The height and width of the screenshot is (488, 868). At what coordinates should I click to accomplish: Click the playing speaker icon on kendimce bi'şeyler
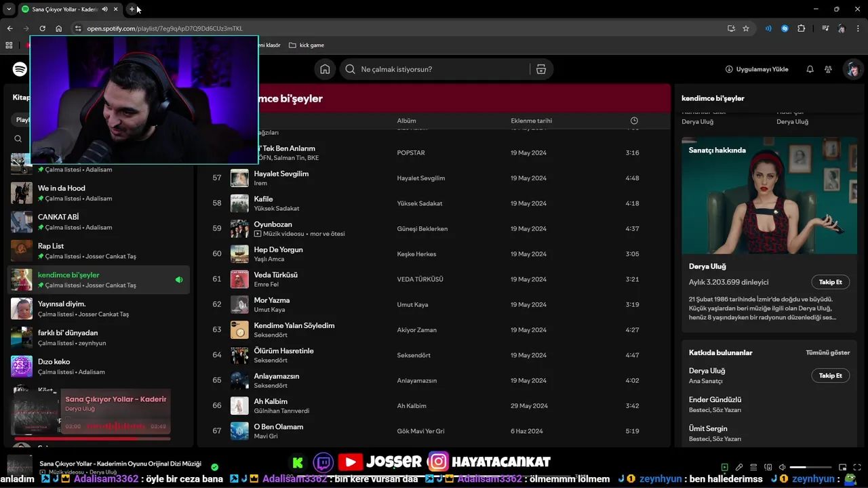(179, 280)
